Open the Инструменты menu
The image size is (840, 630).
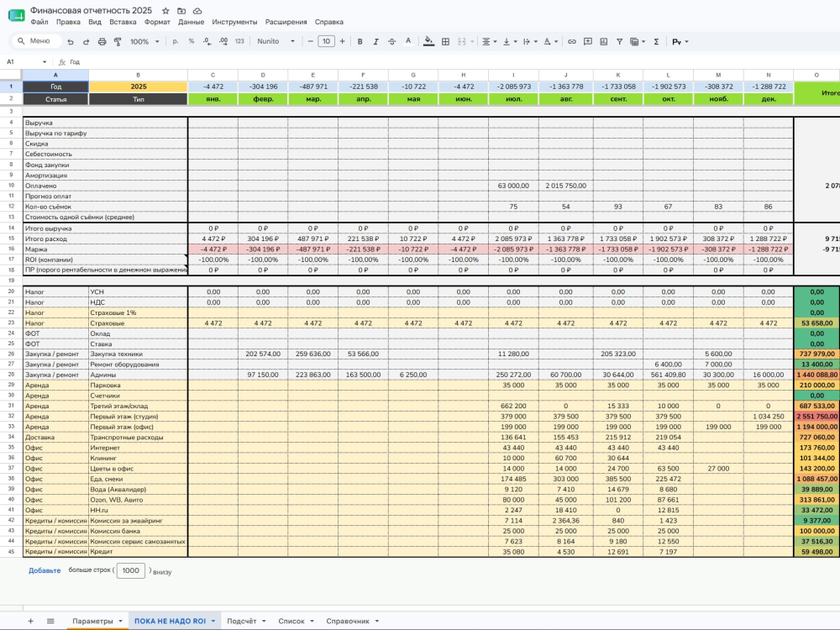click(x=234, y=22)
